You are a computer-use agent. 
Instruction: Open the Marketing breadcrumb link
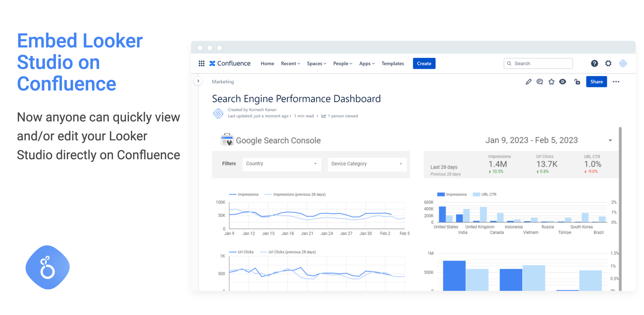[x=223, y=82]
